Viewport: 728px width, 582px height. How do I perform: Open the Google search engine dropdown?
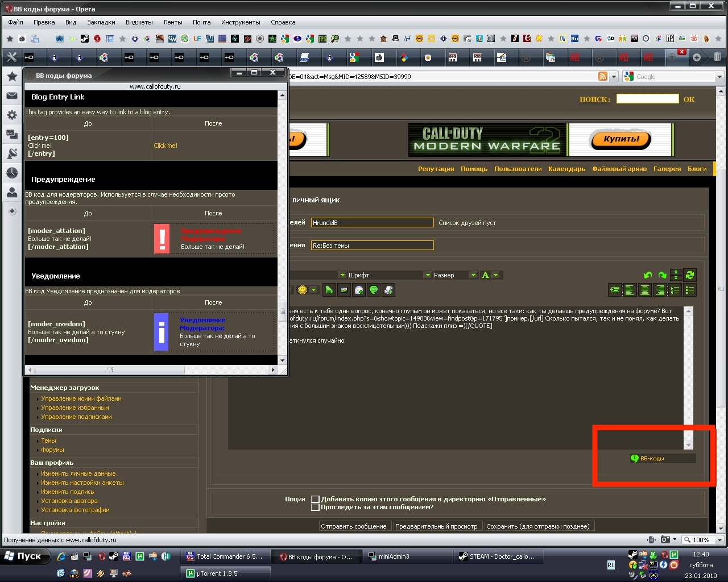click(x=719, y=77)
